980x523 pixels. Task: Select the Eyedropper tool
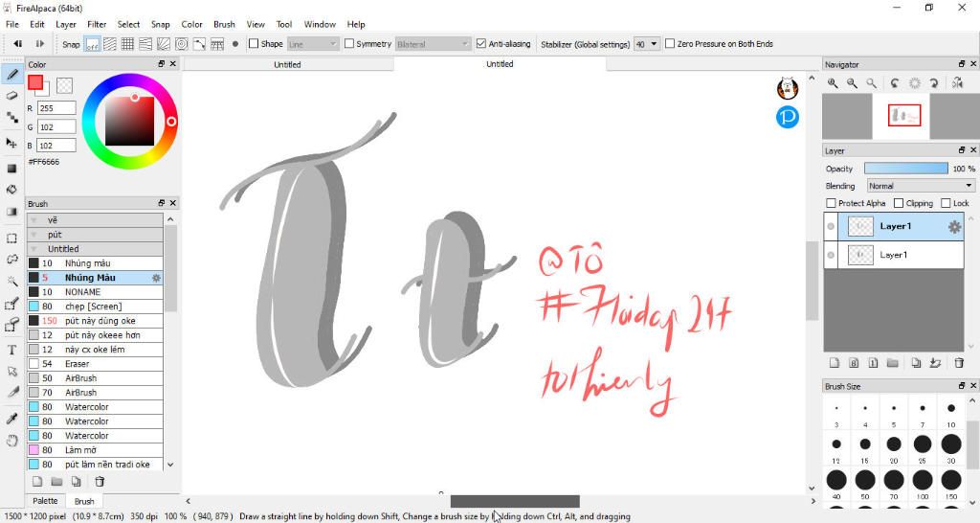tap(11, 419)
